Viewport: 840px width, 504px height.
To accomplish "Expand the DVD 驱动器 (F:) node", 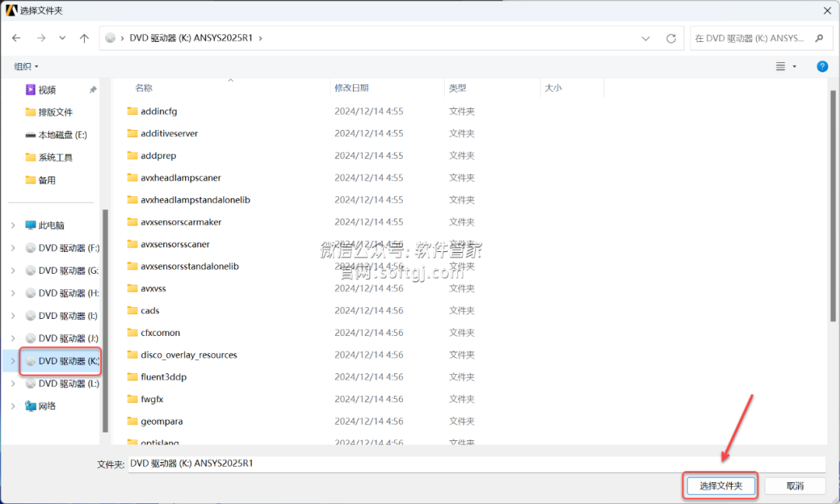I will point(13,248).
